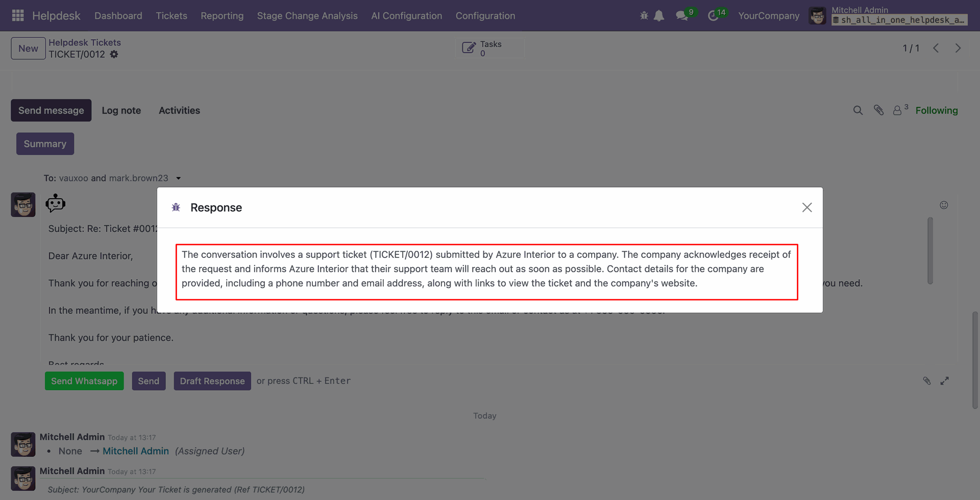Click chatter attachments paperclip icon
Screen dimensions: 980x500
[x=878, y=110]
